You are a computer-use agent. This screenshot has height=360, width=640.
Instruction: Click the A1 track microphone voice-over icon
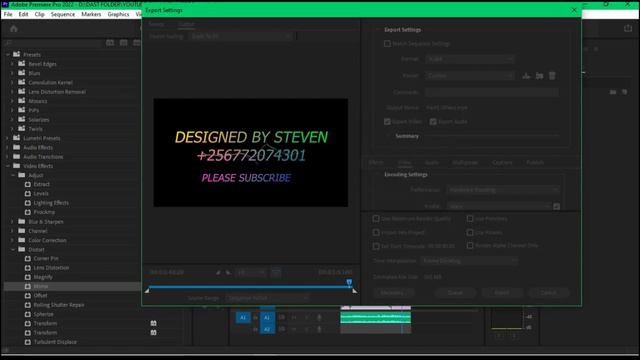(319, 317)
